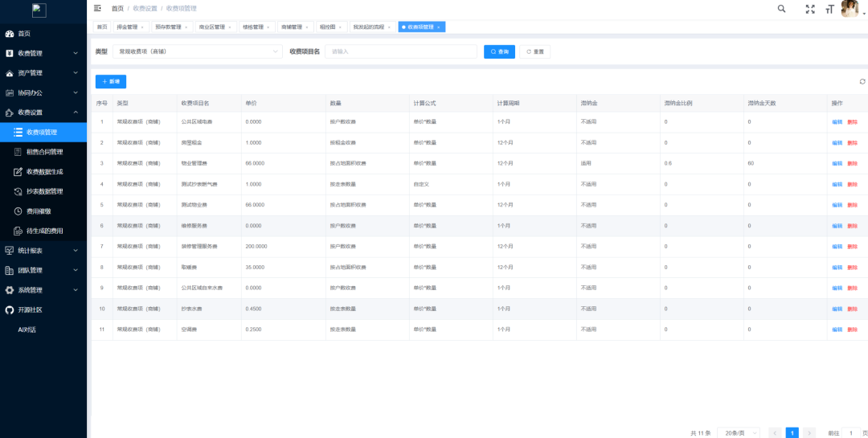Click the 首页 dashboard icon in sidebar
Viewport: 868px width, 438px height.
[10, 34]
